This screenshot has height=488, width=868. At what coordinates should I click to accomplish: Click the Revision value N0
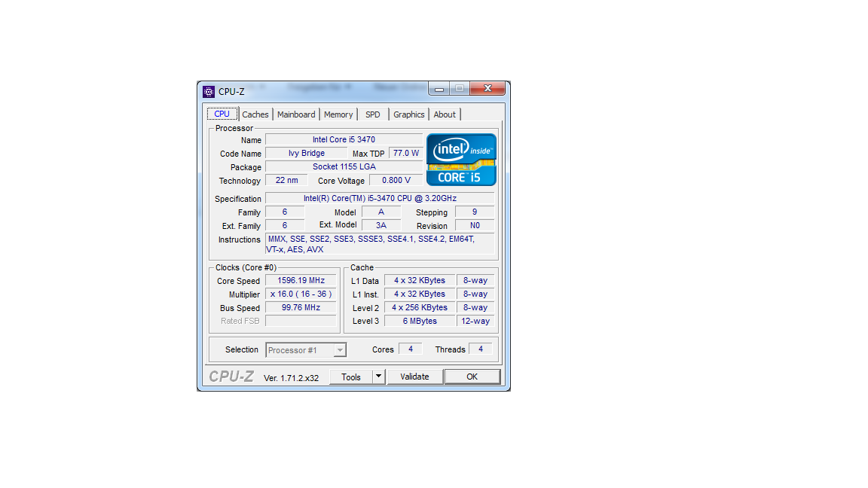click(x=475, y=225)
